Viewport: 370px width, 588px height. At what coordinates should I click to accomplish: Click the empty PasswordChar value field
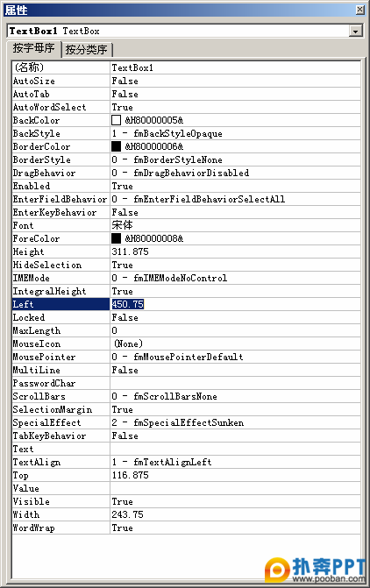coord(235,383)
